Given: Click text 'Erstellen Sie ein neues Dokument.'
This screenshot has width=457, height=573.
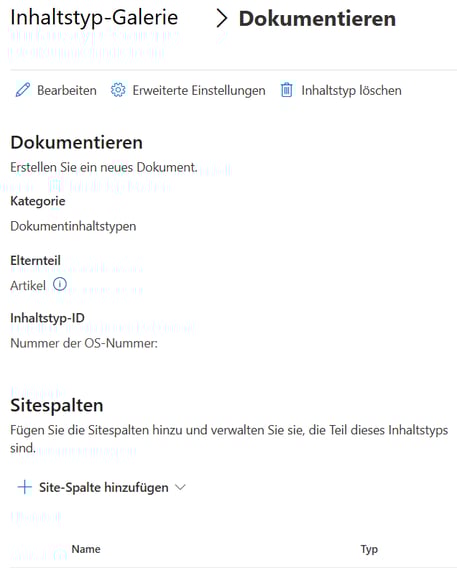Looking at the screenshot, I should click(x=104, y=167).
